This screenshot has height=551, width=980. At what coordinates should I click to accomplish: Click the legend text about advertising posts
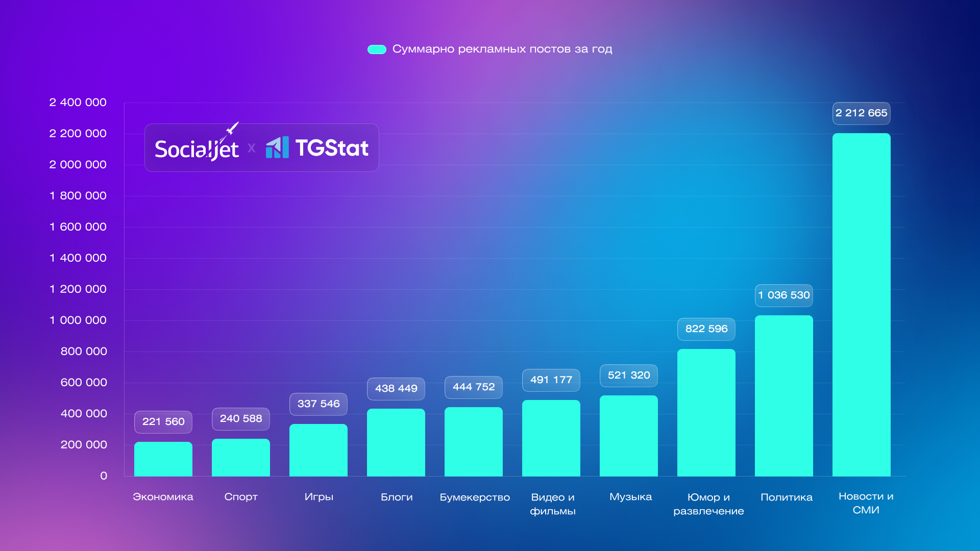click(x=502, y=49)
